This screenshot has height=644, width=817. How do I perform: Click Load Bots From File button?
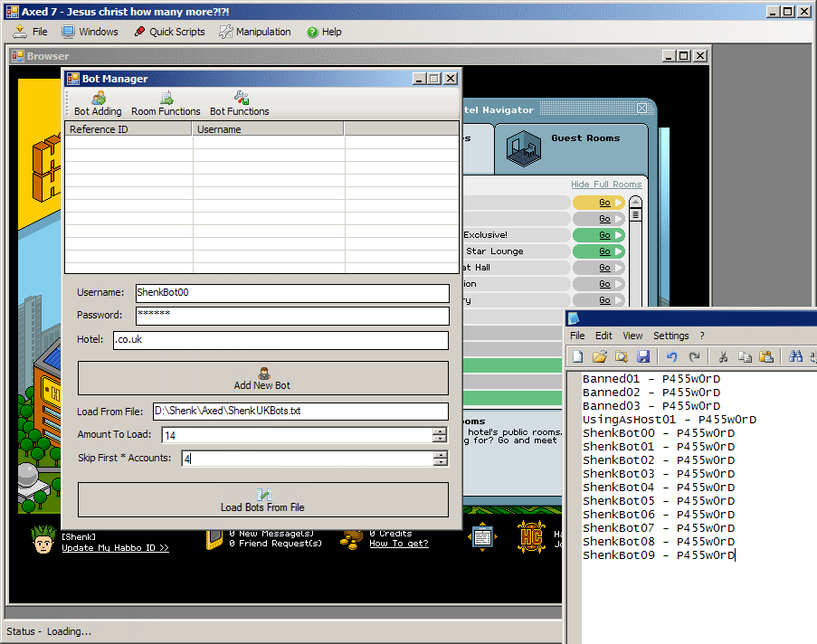tap(262, 499)
